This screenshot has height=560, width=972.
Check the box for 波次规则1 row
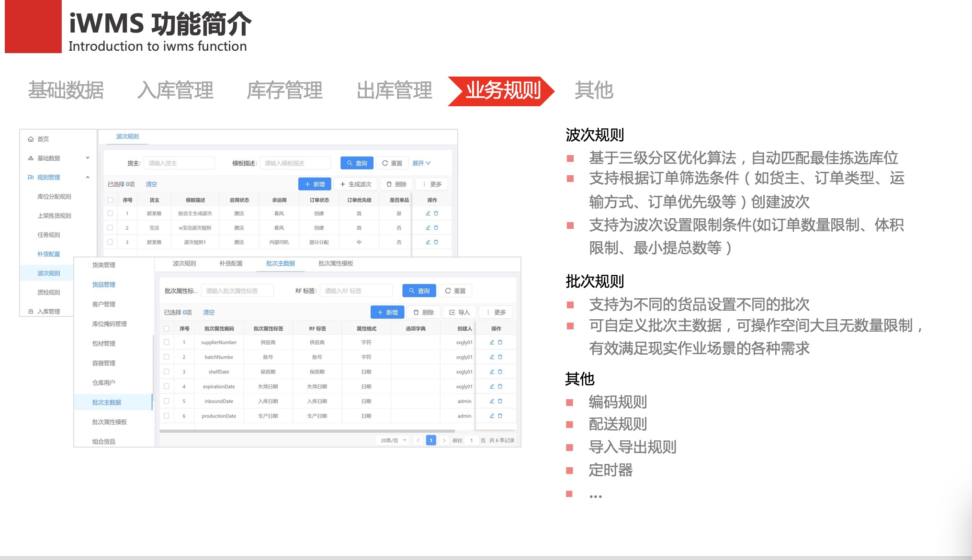[x=110, y=242]
